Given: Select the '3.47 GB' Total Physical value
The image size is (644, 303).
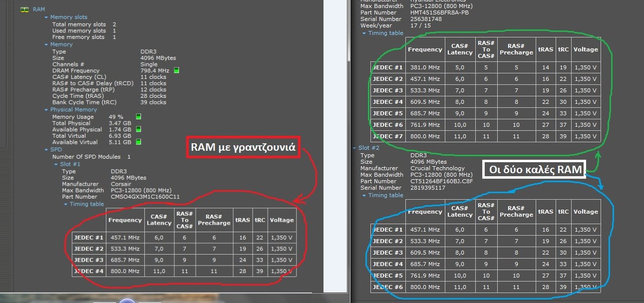Looking at the screenshot, I should tap(120, 123).
